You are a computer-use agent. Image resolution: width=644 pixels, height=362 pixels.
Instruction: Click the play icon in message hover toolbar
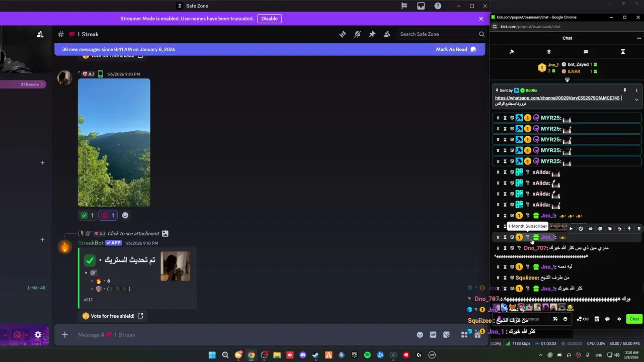571,229
